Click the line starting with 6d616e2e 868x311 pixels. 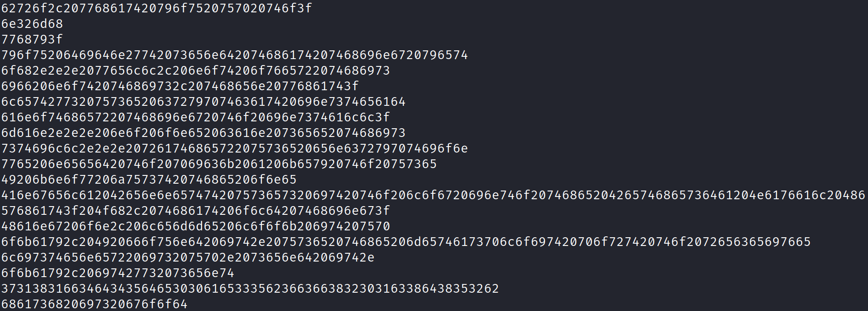click(x=203, y=133)
